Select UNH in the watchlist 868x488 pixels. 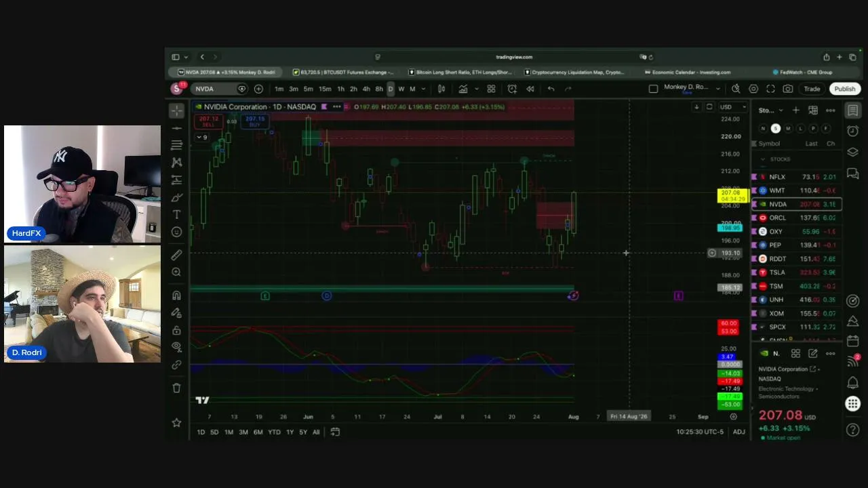tap(797, 300)
